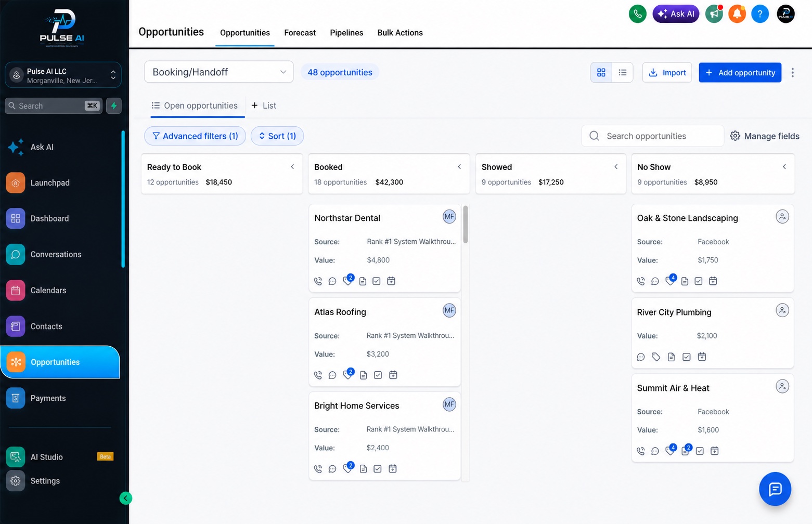812x524 pixels.
Task: Click the appointment calendar icon on Bright Home Services card
Action: [393, 469]
